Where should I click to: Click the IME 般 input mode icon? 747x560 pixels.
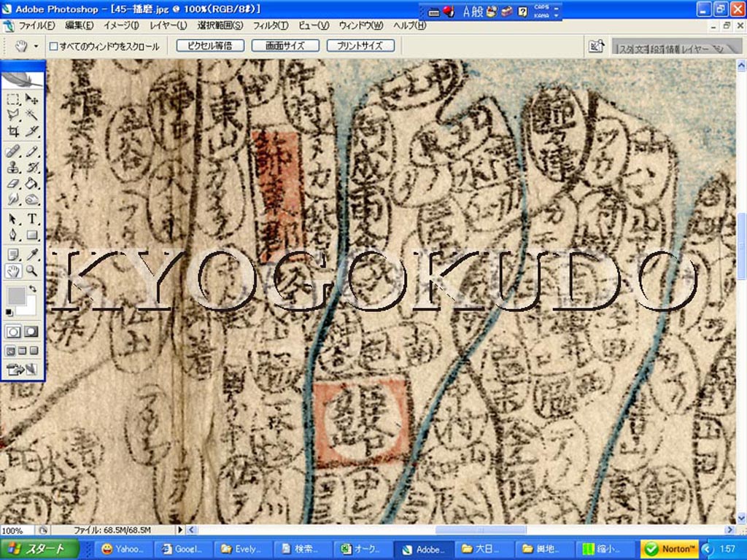478,12
